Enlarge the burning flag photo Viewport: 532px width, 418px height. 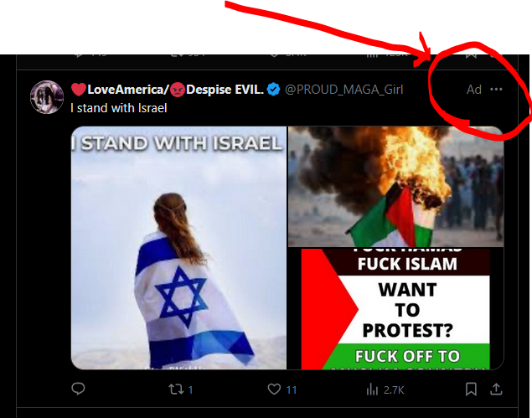[x=395, y=186]
